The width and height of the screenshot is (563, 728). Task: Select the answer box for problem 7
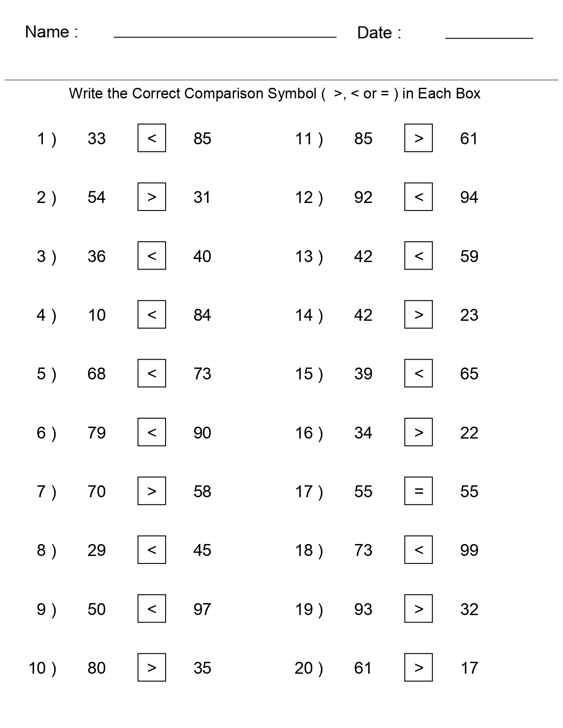click(151, 491)
